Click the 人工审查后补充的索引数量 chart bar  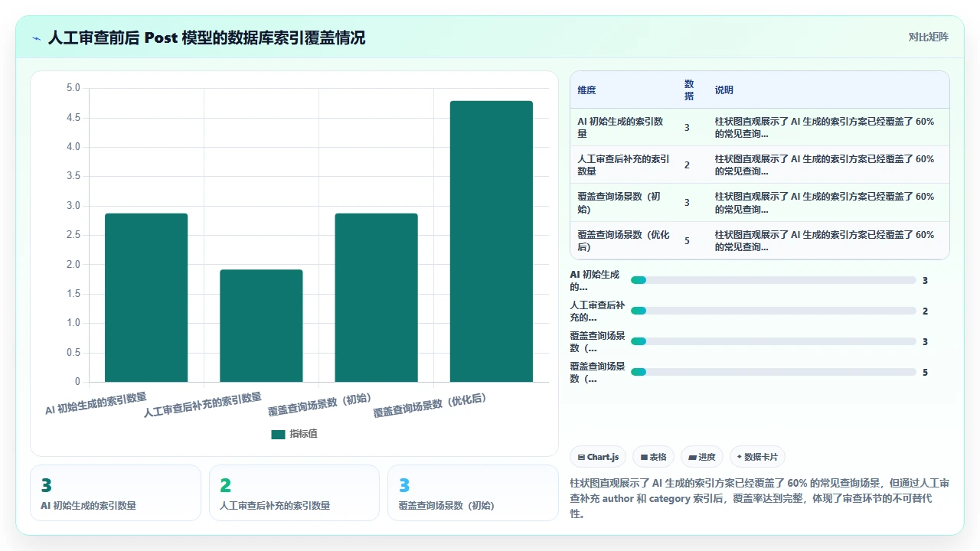(x=261, y=326)
